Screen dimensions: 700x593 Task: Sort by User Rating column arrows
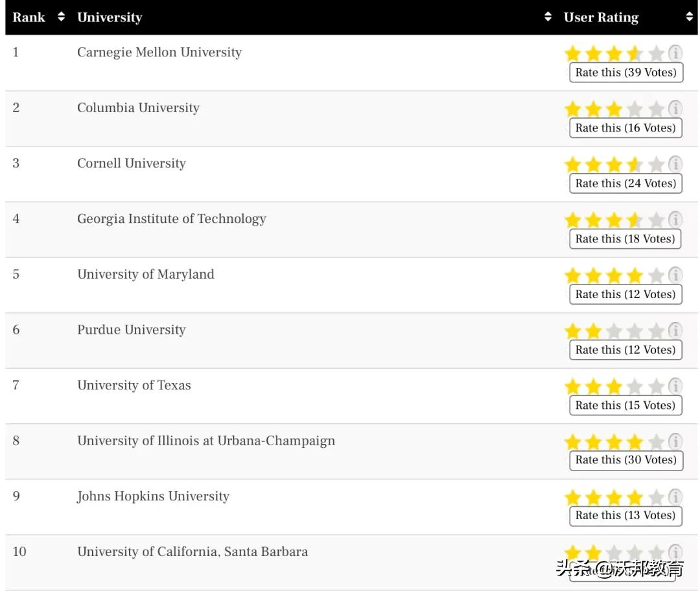tap(689, 17)
